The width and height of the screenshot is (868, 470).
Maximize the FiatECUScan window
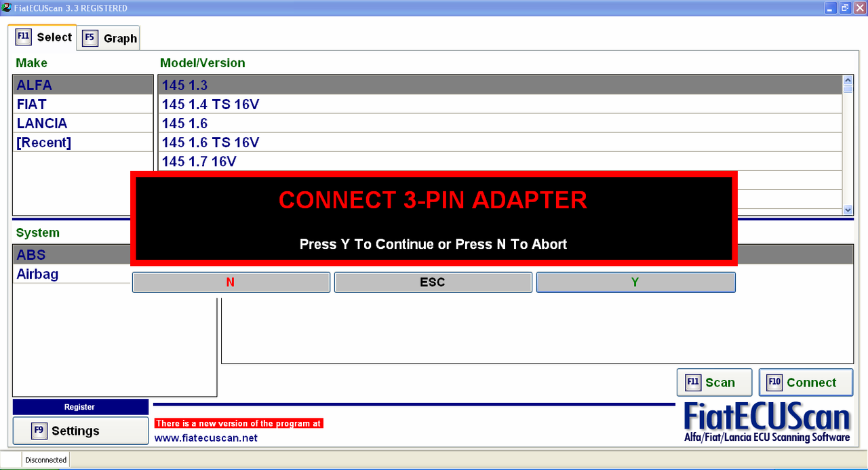click(x=845, y=8)
